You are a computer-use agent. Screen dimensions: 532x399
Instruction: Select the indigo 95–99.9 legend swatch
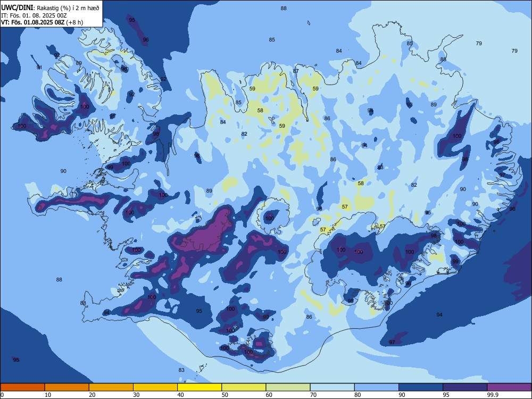465,387
